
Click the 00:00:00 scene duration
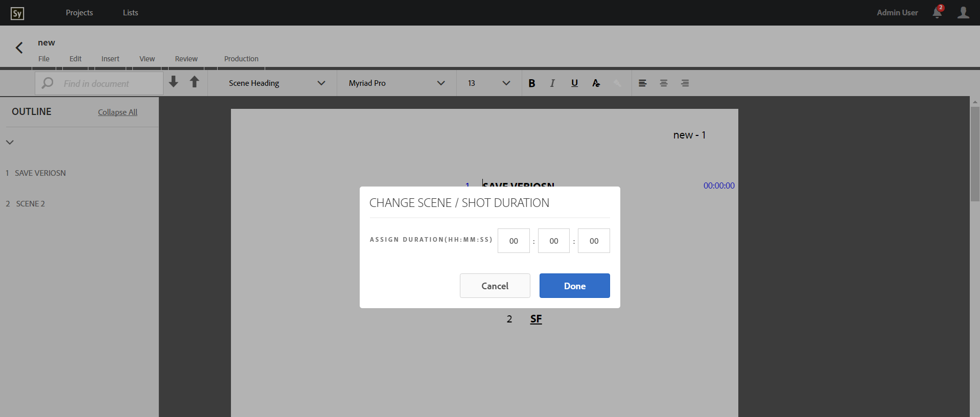click(719, 186)
